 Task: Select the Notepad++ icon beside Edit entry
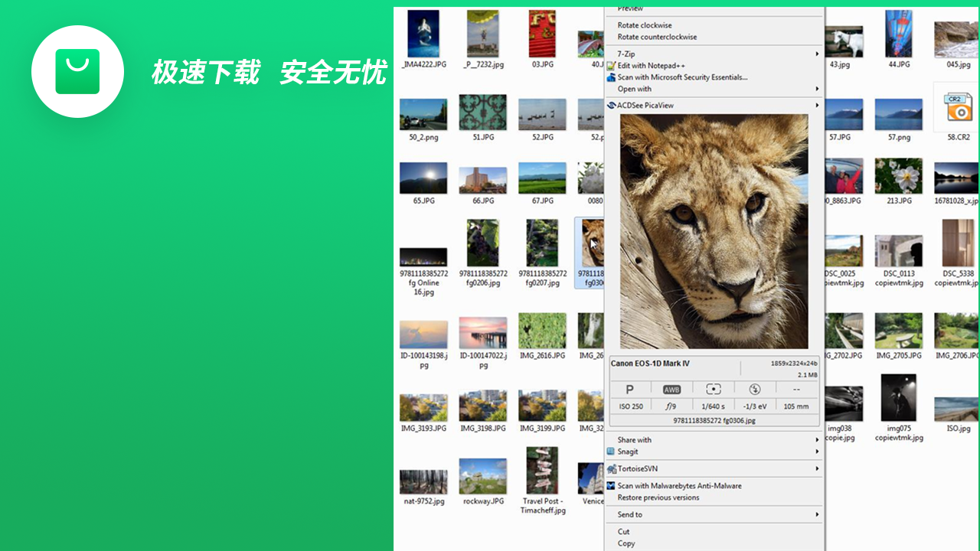coord(611,66)
